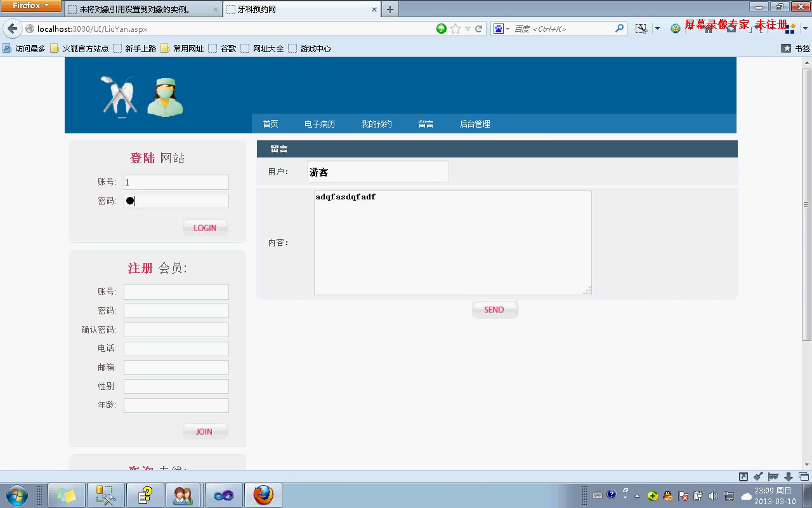Click the registration 邮箱 field
This screenshot has width=812, height=508.
176,368
